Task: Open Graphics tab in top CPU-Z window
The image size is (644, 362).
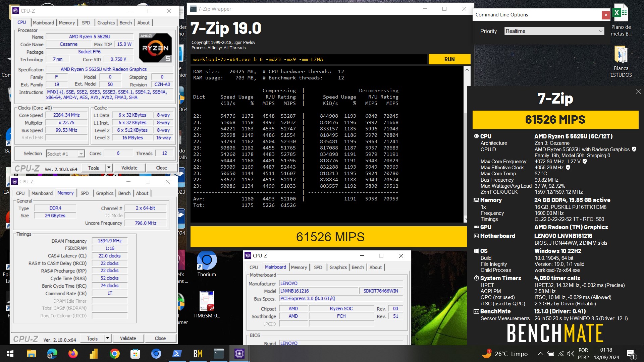Action: 106,22
